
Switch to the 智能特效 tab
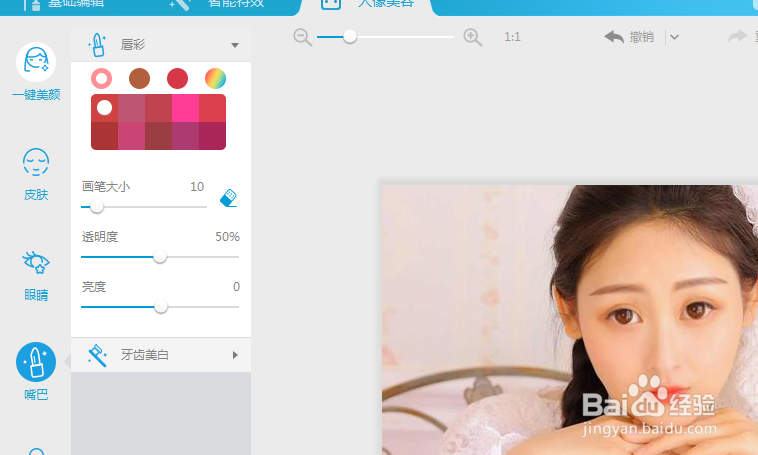pyautogui.click(x=218, y=3)
